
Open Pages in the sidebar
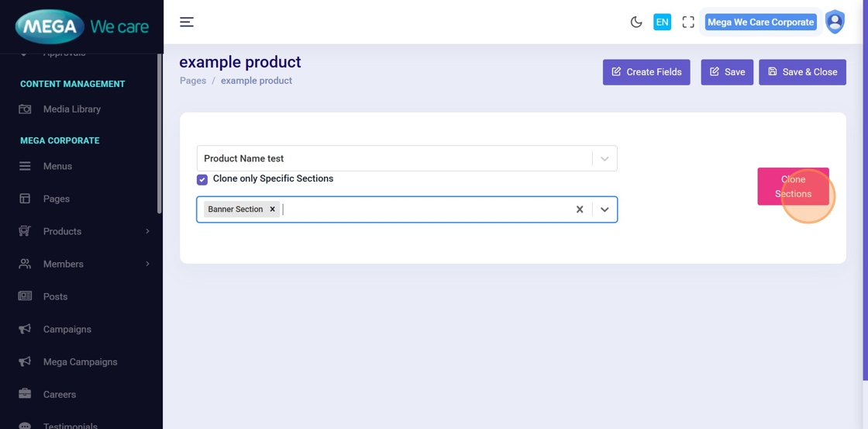click(56, 199)
